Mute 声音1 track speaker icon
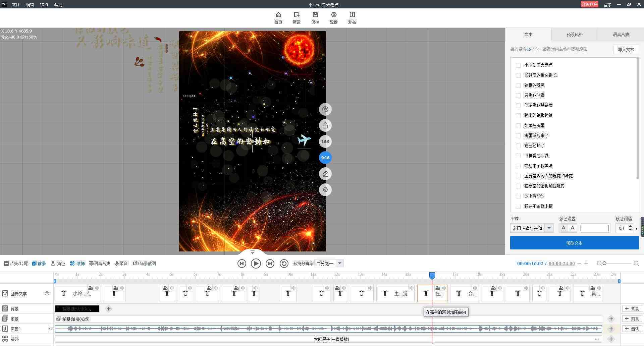 pyautogui.click(x=50, y=329)
